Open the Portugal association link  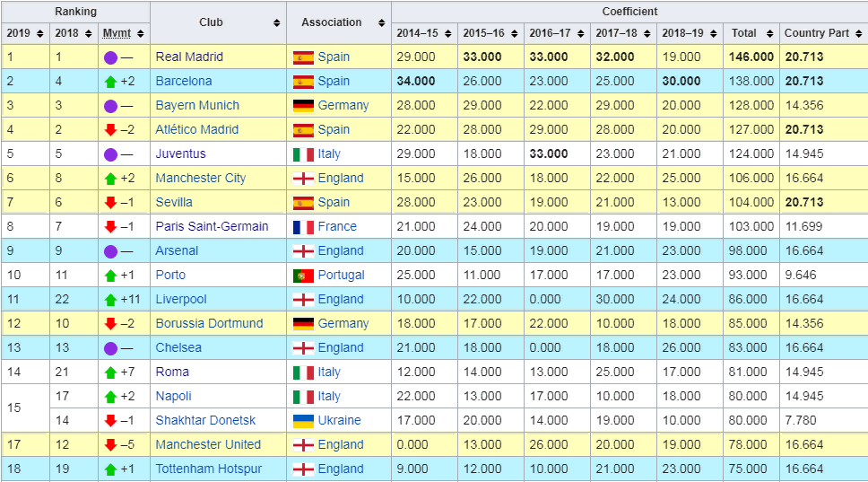(341, 275)
